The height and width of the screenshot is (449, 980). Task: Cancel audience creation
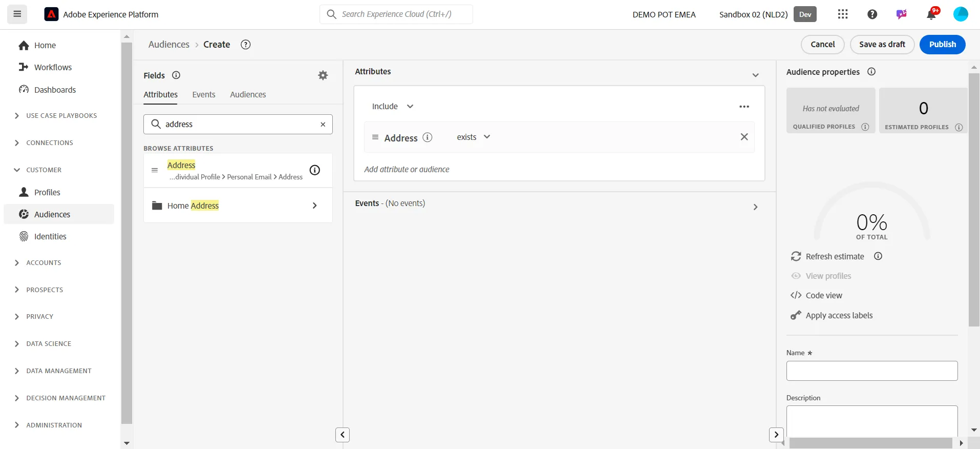(x=822, y=45)
